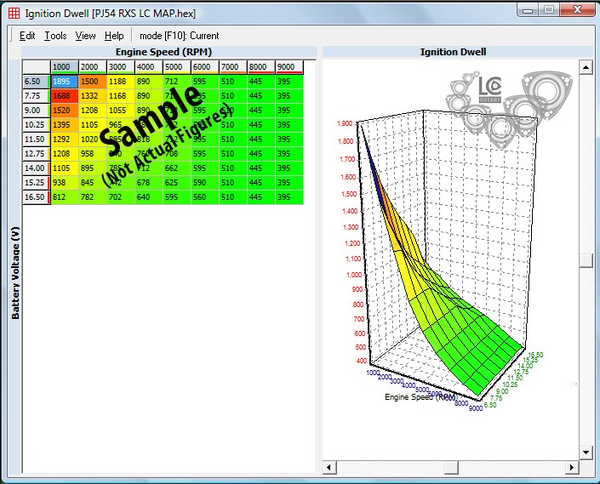Screen dimensions: 600x484
Task: Click the chart's horizontal scrollbar thumb
Action: coord(451,467)
